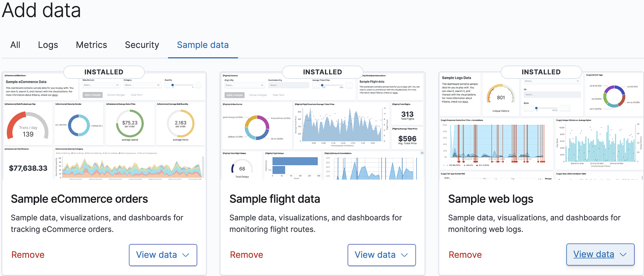Open View data dropdown for Sample web logs

pos(600,254)
